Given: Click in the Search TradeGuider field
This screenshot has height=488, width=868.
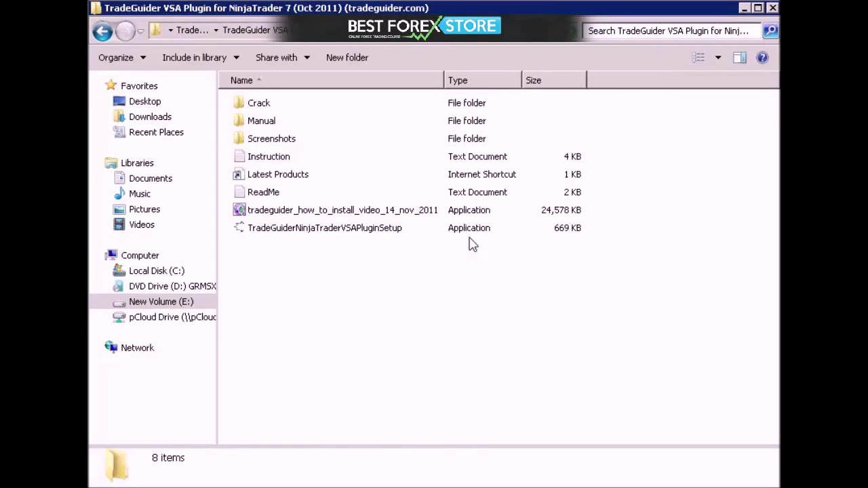Looking at the screenshot, I should pyautogui.click(x=672, y=30).
